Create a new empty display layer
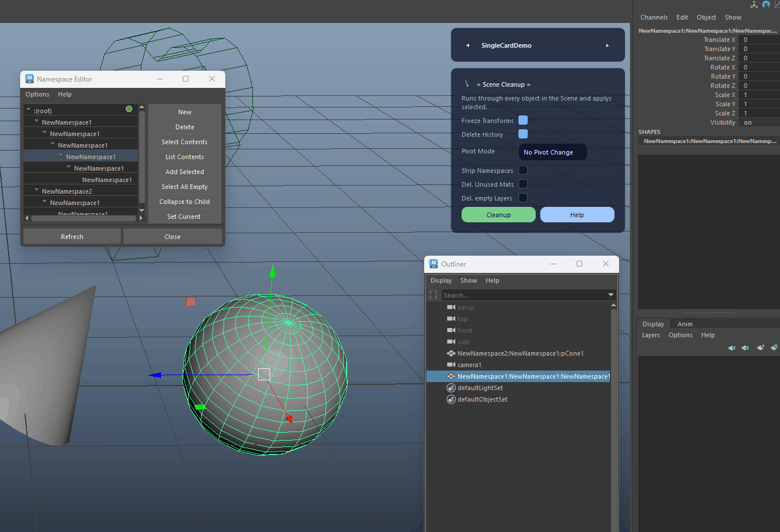Image resolution: width=780 pixels, height=532 pixels. (760, 348)
